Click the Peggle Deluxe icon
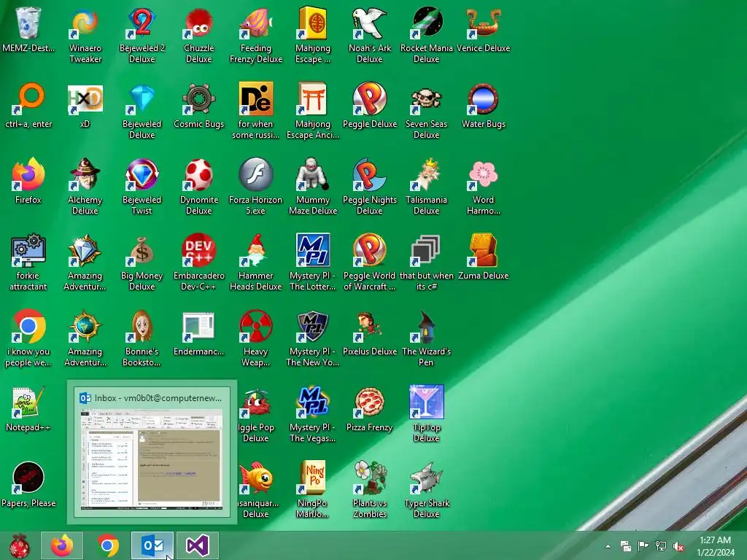747x560 pixels. [x=370, y=98]
